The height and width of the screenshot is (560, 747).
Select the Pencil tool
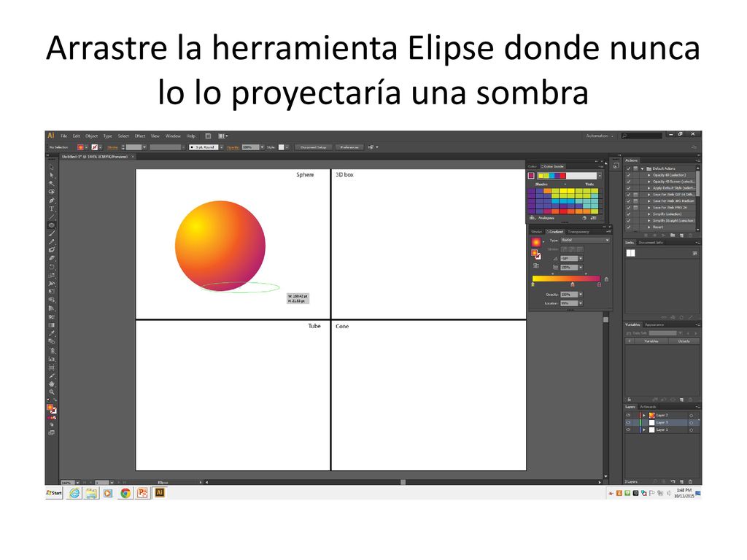52,241
